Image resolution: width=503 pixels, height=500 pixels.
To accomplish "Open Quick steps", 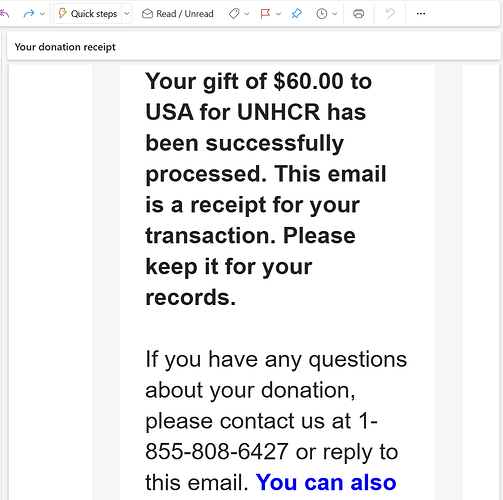I will point(88,14).
